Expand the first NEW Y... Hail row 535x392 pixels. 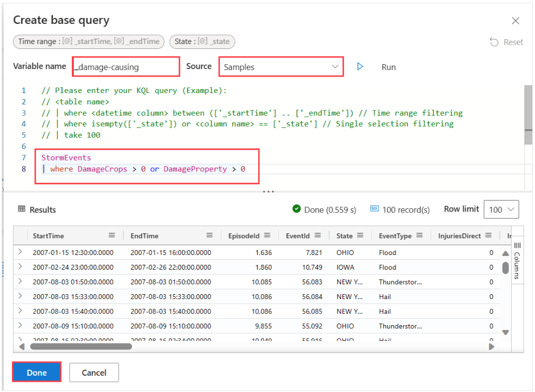tap(20, 296)
